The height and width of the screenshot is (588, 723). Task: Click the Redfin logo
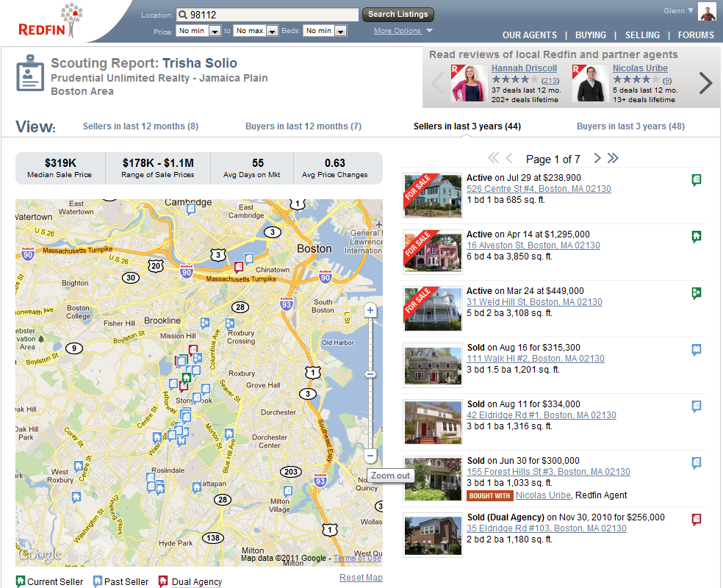tap(50, 21)
